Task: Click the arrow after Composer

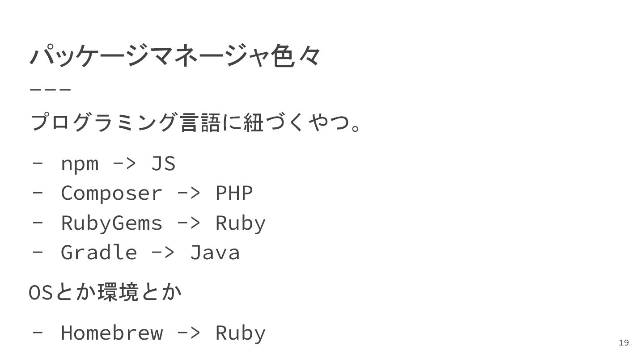Action: [189, 194]
